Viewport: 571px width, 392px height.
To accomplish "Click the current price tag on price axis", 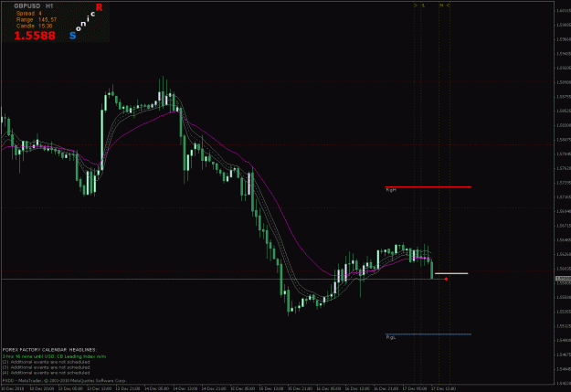I will [563, 279].
